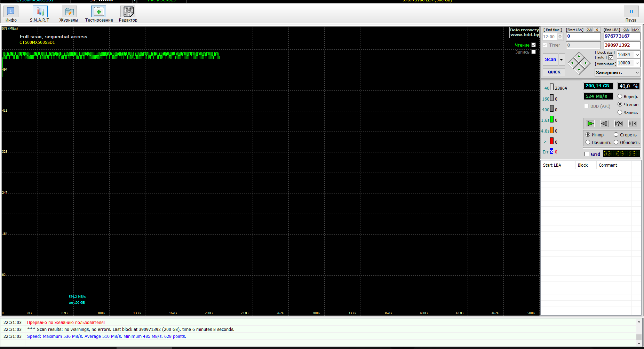
Task: Click the white 40 ms block indicator
Action: pos(552,87)
